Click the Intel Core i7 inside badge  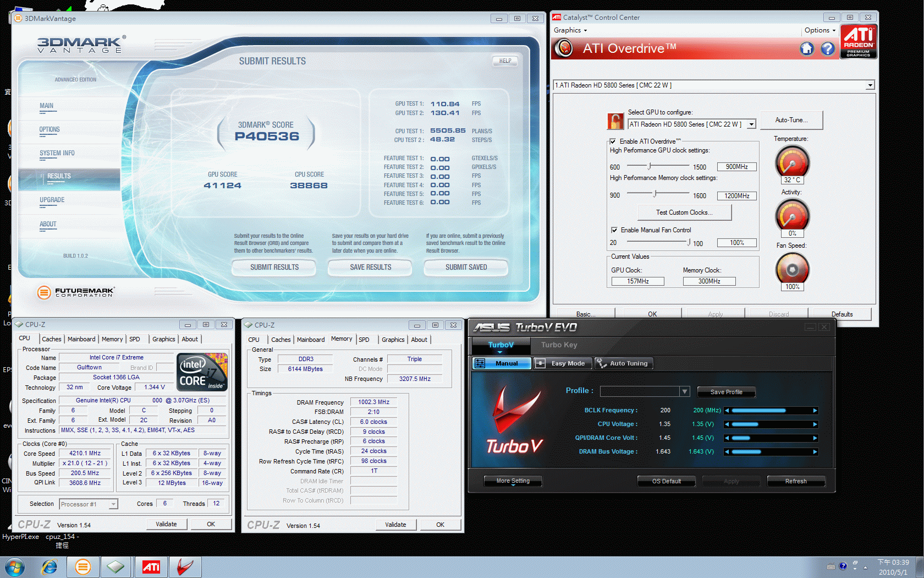[x=202, y=372]
